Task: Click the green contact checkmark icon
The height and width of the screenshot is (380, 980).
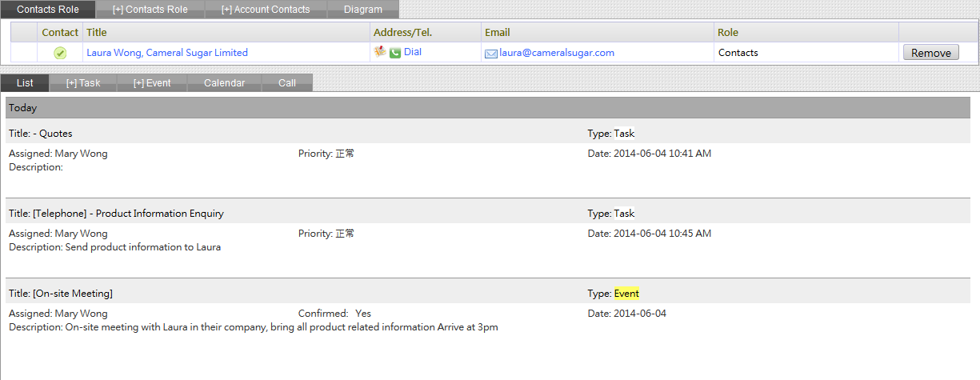Action: [x=60, y=53]
